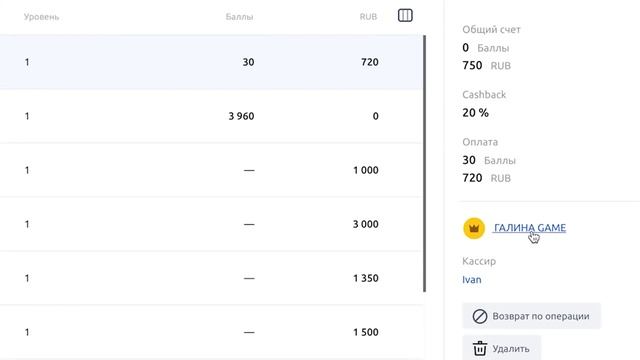
Task: Click the table's vertical scrollbar
Action: click(x=424, y=163)
